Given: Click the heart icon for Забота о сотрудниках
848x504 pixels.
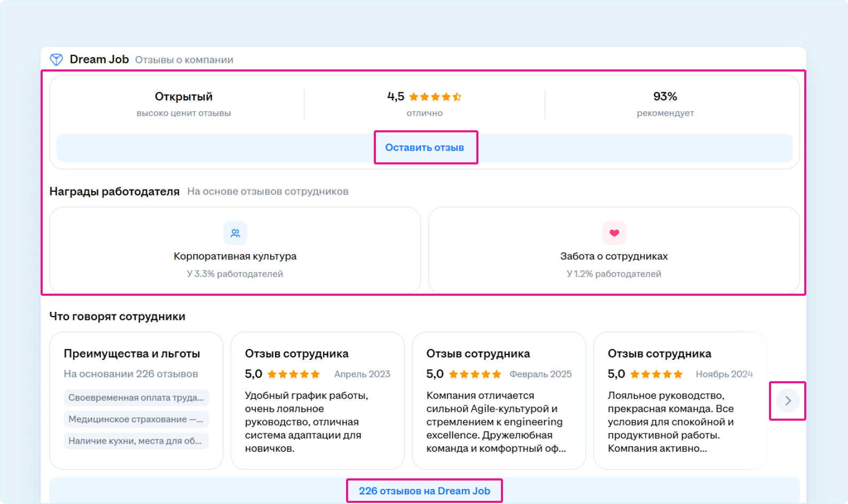Looking at the screenshot, I should point(614,233).
